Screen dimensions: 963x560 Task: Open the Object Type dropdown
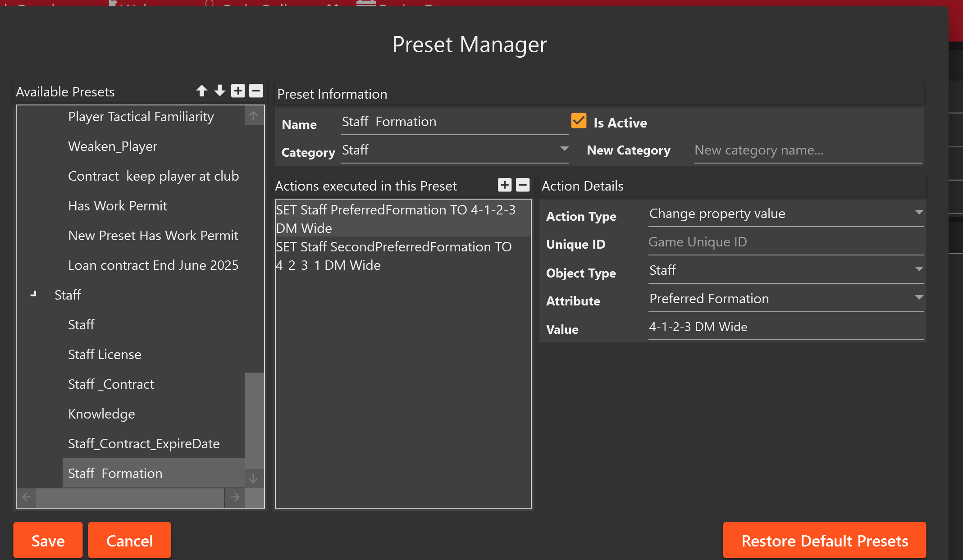pos(786,270)
